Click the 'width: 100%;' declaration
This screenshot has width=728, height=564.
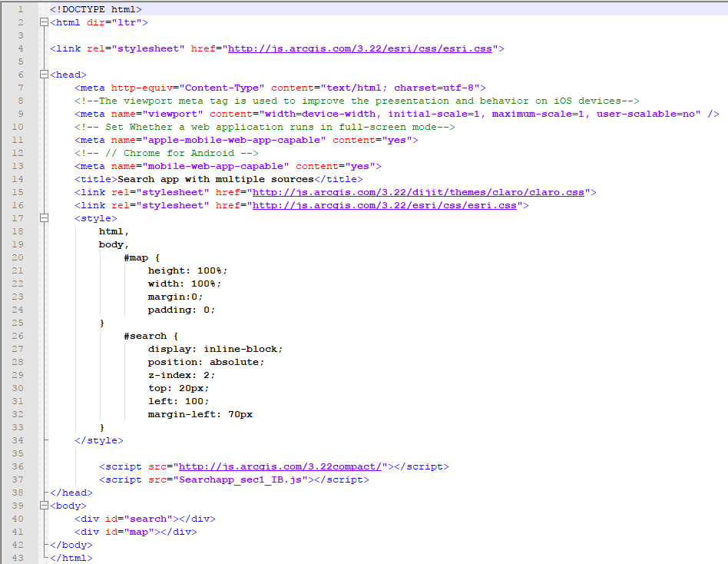click(x=185, y=284)
